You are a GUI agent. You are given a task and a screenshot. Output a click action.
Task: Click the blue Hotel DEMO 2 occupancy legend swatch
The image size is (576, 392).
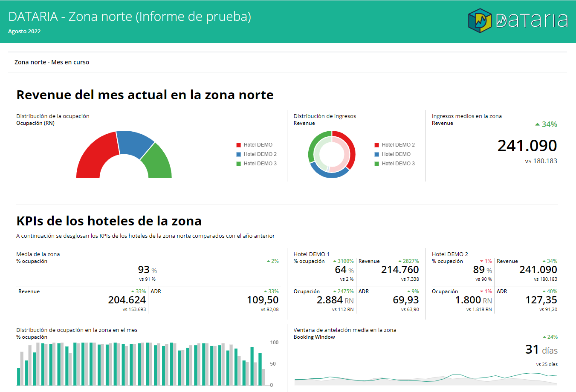pos(239,154)
